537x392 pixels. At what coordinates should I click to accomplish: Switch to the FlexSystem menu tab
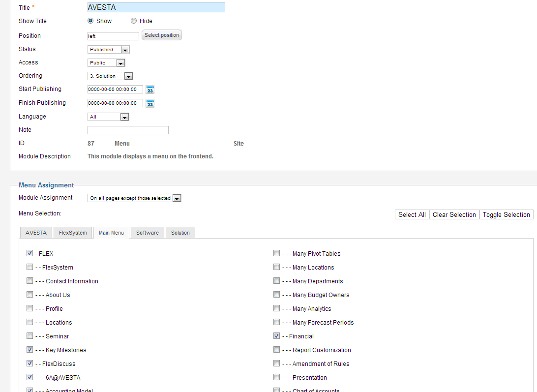[x=73, y=233]
